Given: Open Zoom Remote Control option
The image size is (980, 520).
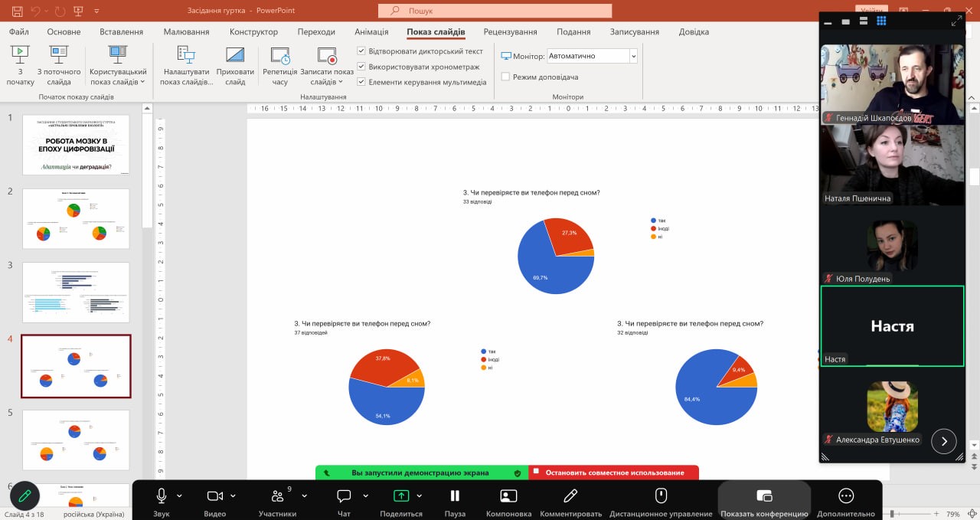Looking at the screenshot, I should click(661, 496).
